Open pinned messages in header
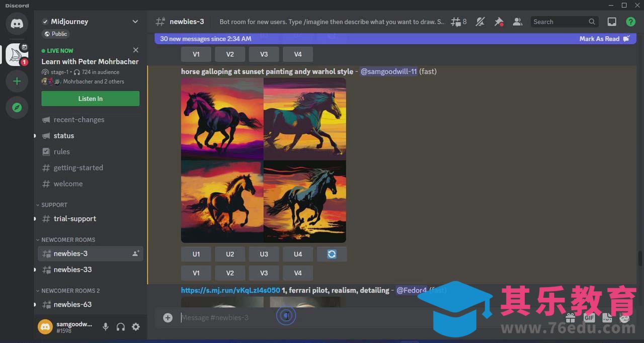This screenshot has height=343, width=644. (499, 22)
